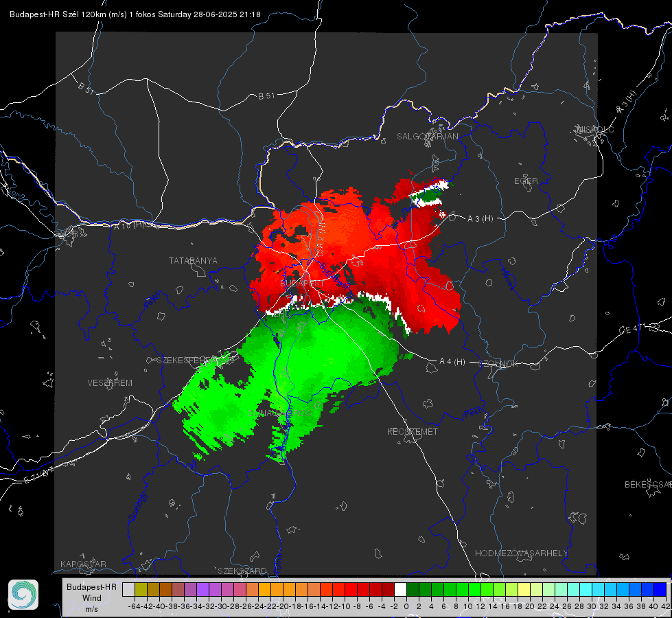The width and height of the screenshot is (672, 618).
Task: Click the gray swatch starting at -64
Action: (x=128, y=589)
